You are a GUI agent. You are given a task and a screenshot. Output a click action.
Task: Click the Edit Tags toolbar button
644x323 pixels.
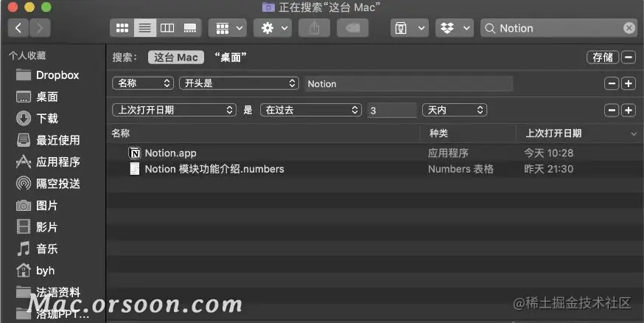(352, 28)
